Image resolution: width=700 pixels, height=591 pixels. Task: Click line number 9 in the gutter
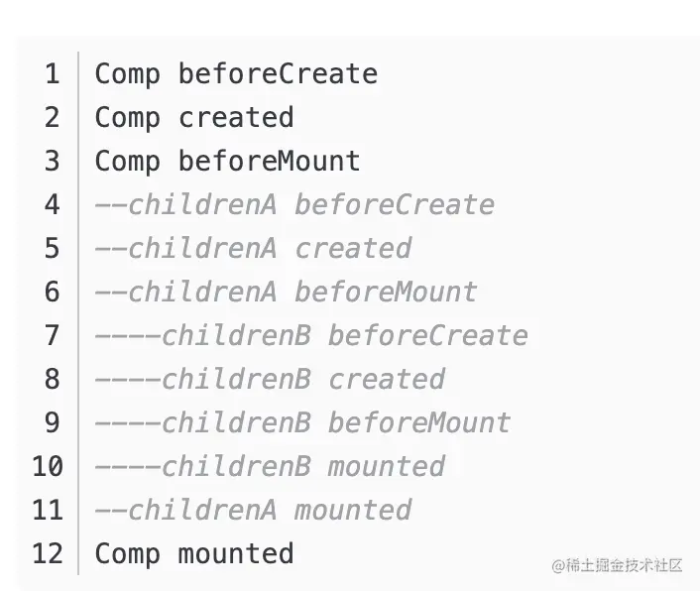point(53,423)
